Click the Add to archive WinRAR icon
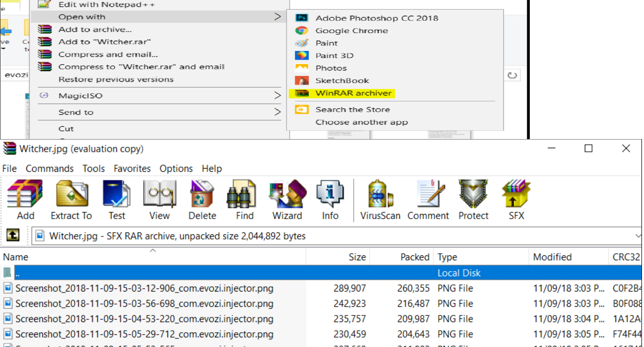Image resolution: width=644 pixels, height=347 pixels. click(x=45, y=29)
